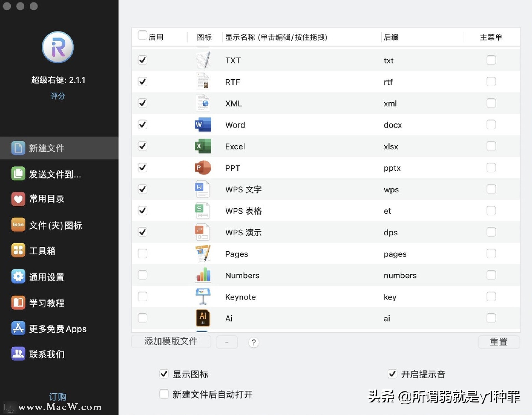Open the question mark help button
This screenshot has height=415, width=532.
254,342
